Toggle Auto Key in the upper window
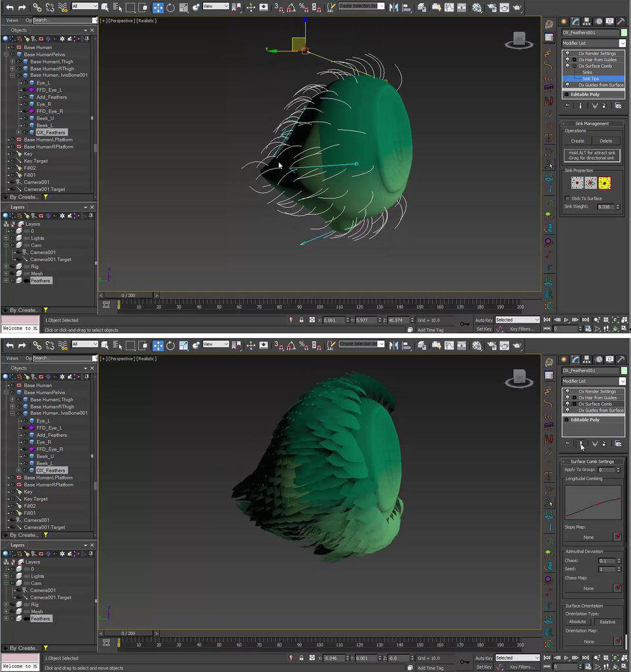The image size is (631, 672). pos(484,320)
